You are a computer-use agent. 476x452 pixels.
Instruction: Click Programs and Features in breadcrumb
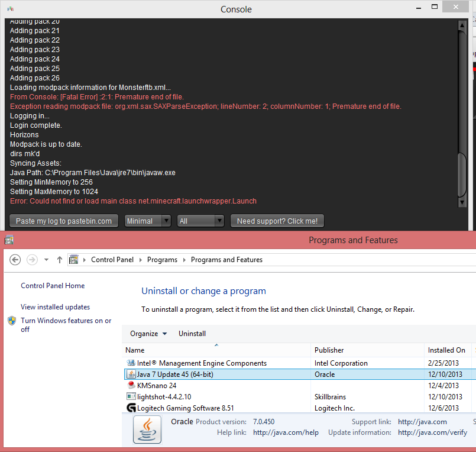click(226, 260)
